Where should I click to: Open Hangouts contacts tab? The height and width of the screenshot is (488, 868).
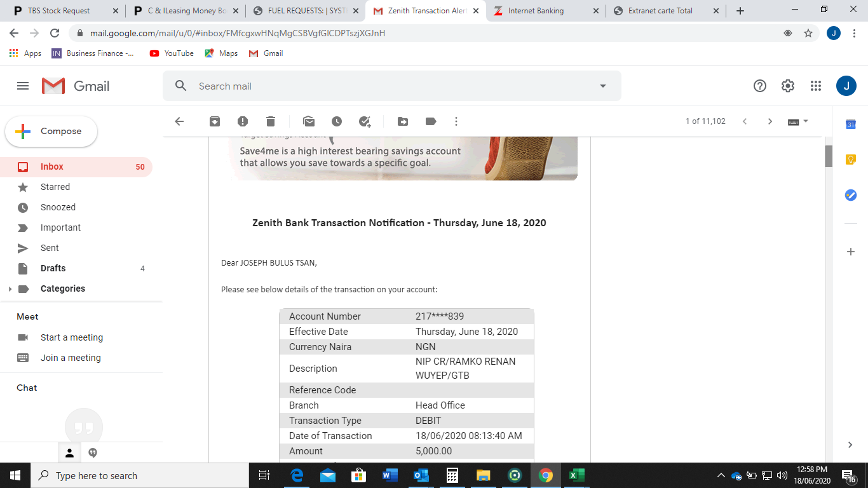click(x=70, y=453)
